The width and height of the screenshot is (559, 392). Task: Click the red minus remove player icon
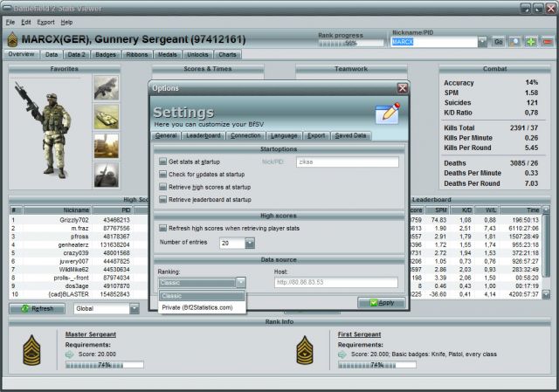[547, 41]
